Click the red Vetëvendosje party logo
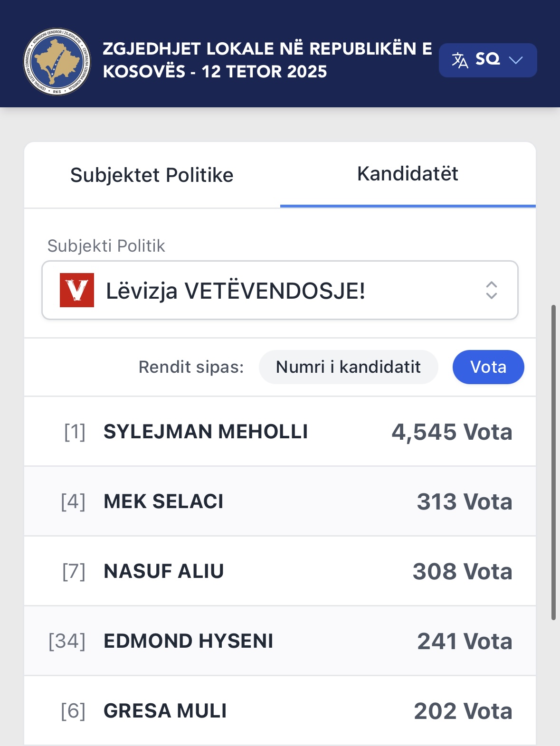560x746 pixels. (x=77, y=290)
